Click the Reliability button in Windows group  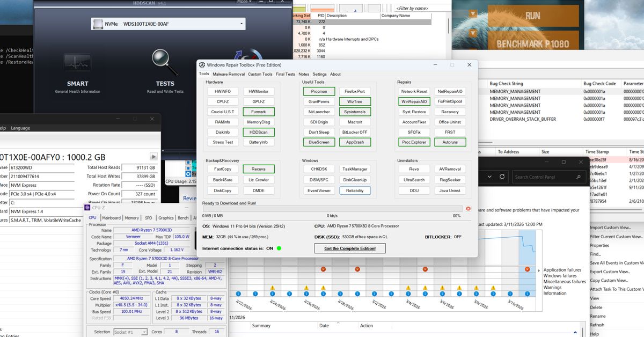pyautogui.click(x=355, y=191)
